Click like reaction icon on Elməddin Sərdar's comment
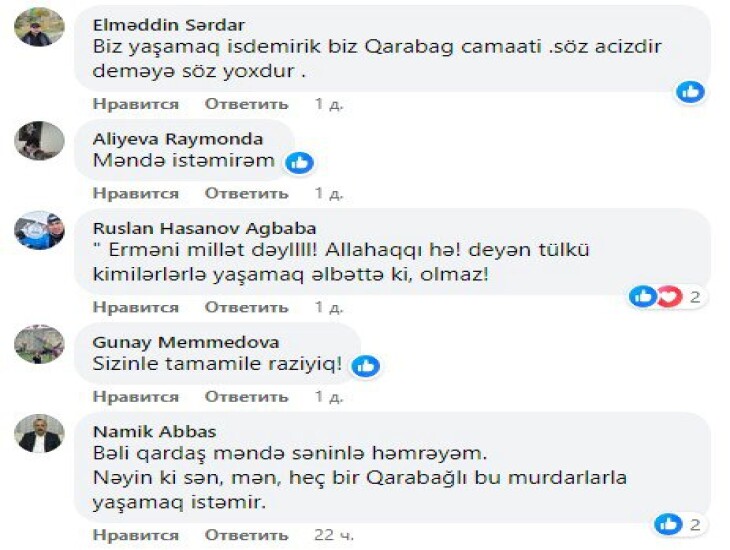730x550 pixels. 690,92
